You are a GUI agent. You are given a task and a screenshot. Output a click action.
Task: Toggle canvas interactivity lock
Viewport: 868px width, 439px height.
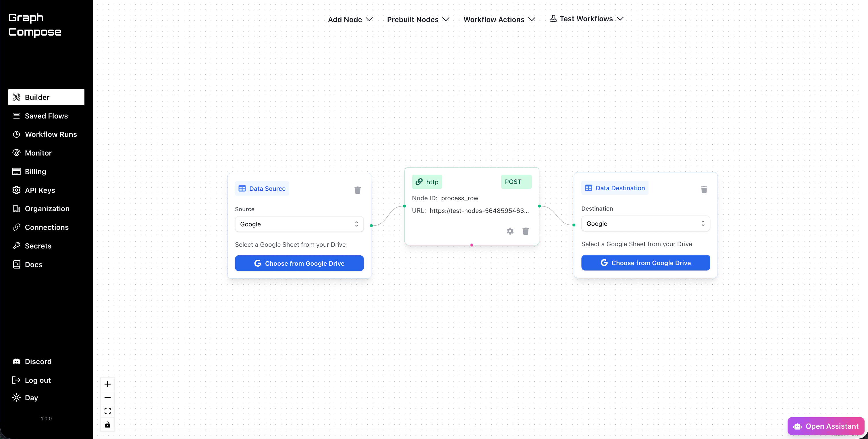[x=107, y=425]
